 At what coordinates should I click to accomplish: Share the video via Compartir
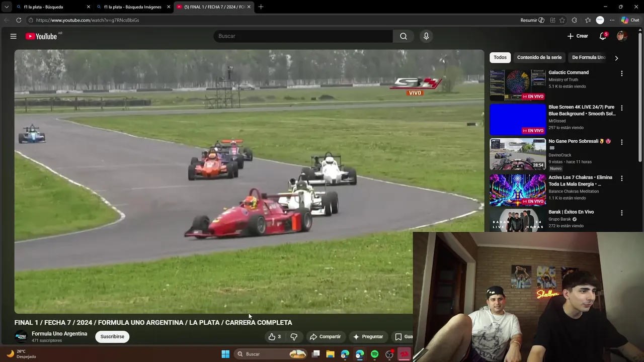tap(326, 337)
